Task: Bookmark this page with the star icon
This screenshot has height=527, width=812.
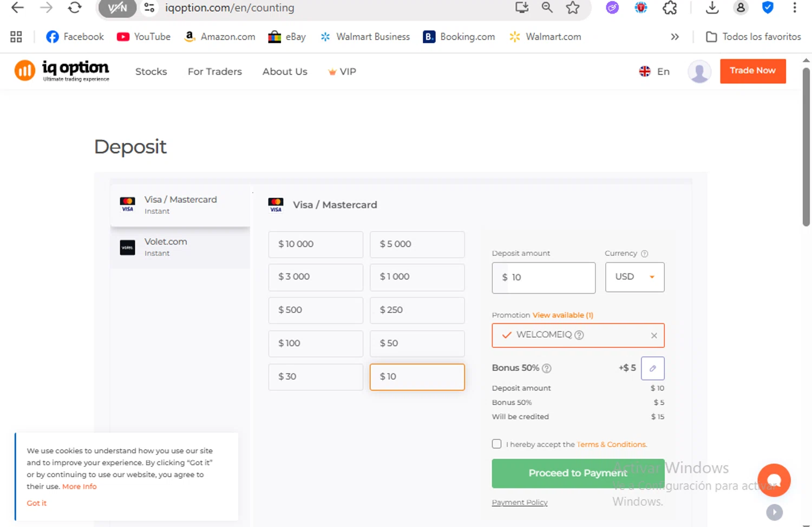Action: coord(573,8)
